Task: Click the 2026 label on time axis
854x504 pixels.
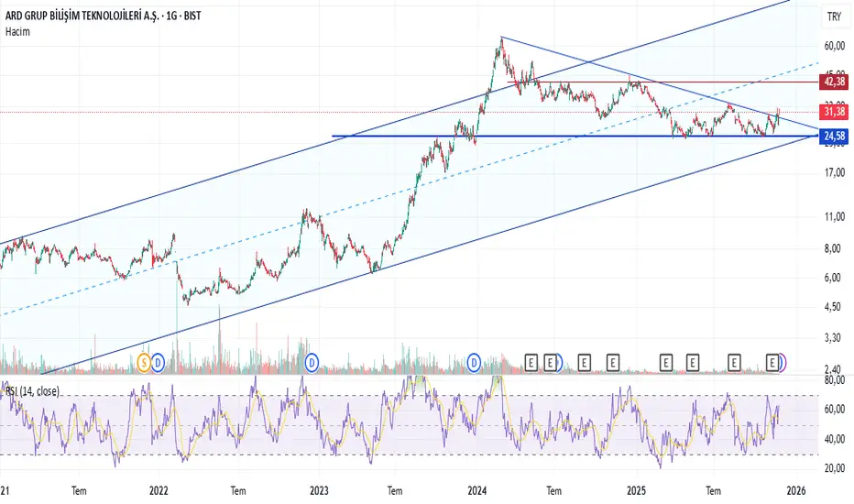Action: [795, 491]
